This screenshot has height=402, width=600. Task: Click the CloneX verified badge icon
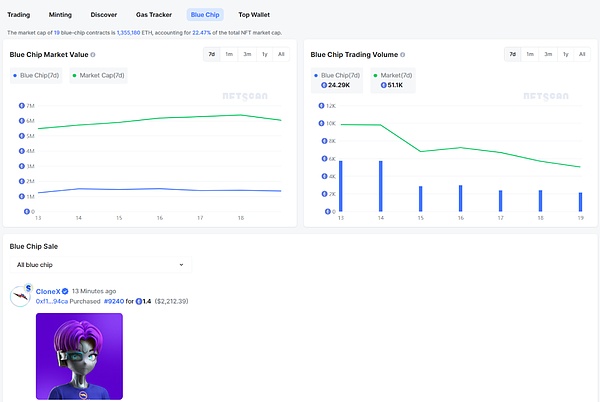(65, 292)
